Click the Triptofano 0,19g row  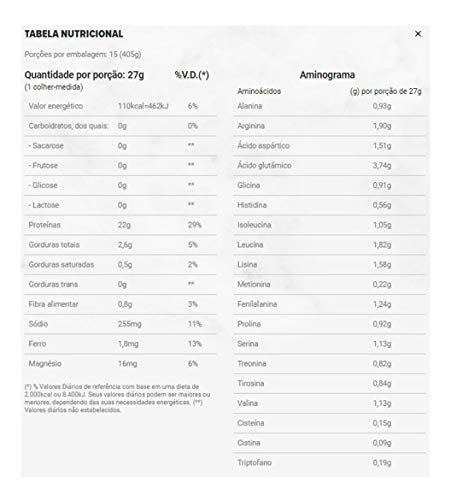(329, 463)
